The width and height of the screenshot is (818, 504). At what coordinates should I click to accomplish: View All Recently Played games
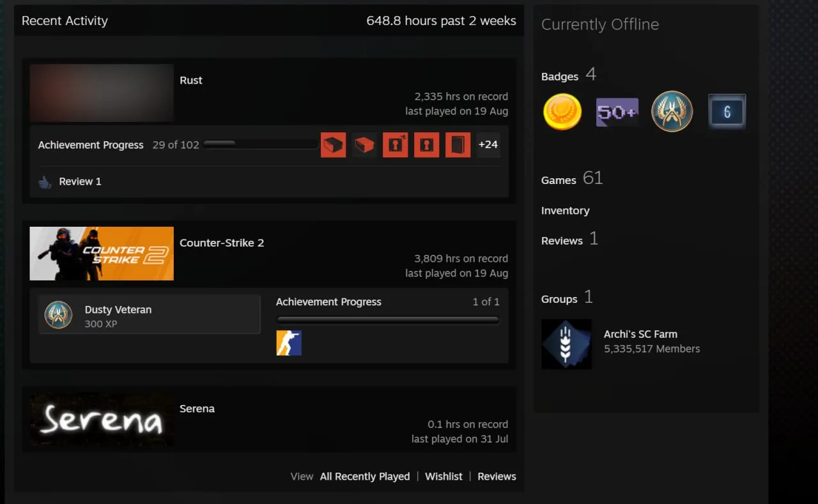[x=365, y=477]
